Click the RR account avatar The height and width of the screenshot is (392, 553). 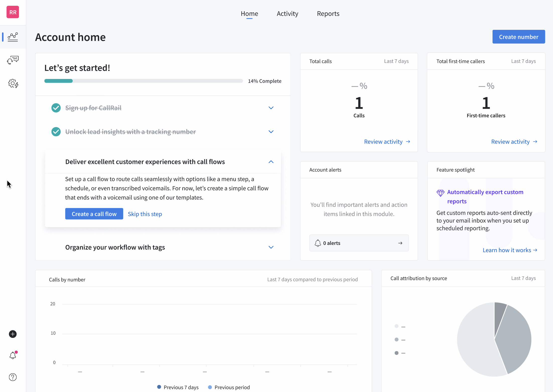13,12
